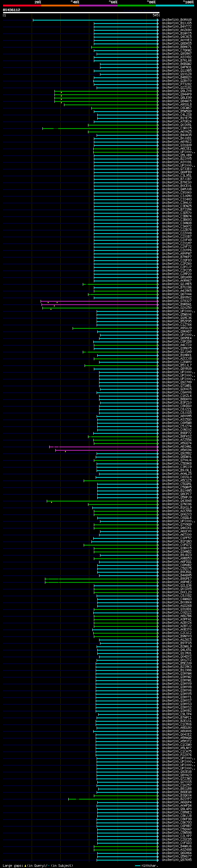Select hit label UniRef100_B7KL66

pyautogui.click(x=176, y=60)
